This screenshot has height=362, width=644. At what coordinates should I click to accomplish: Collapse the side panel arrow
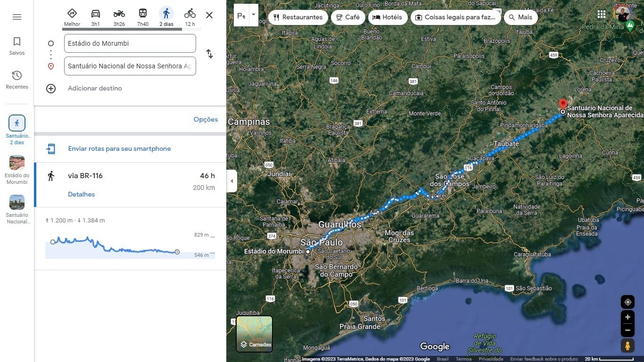click(x=231, y=181)
